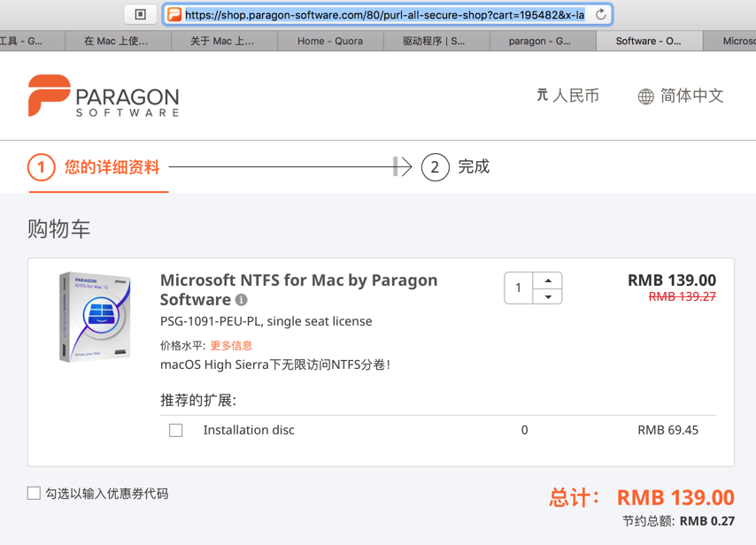Viewport: 756px width, 545px height.
Task: Click the reload page icon in address bar
Action: (x=601, y=14)
